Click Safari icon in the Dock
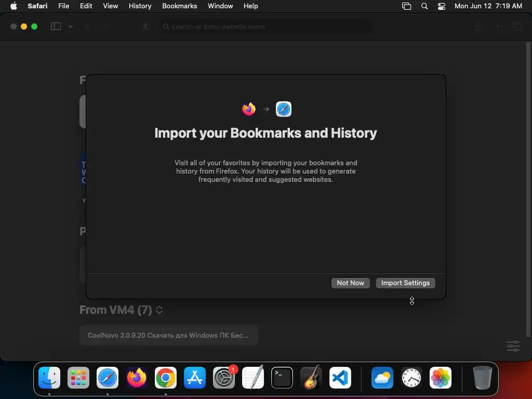 tap(108, 378)
